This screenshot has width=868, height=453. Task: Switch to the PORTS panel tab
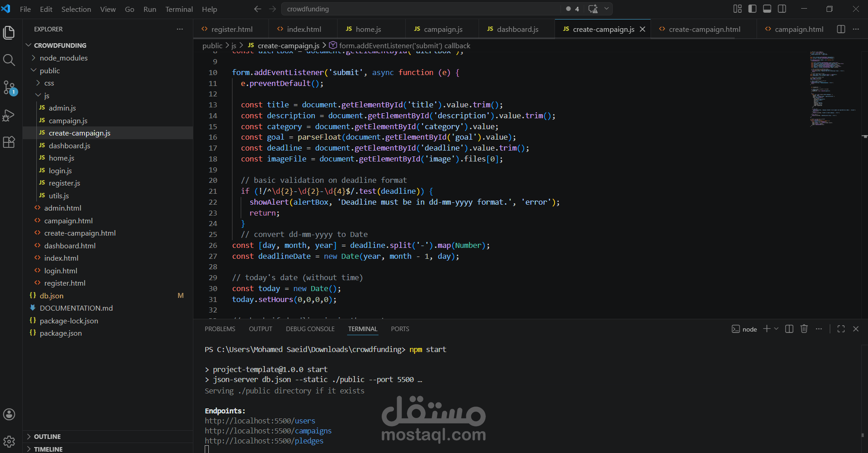(400, 329)
